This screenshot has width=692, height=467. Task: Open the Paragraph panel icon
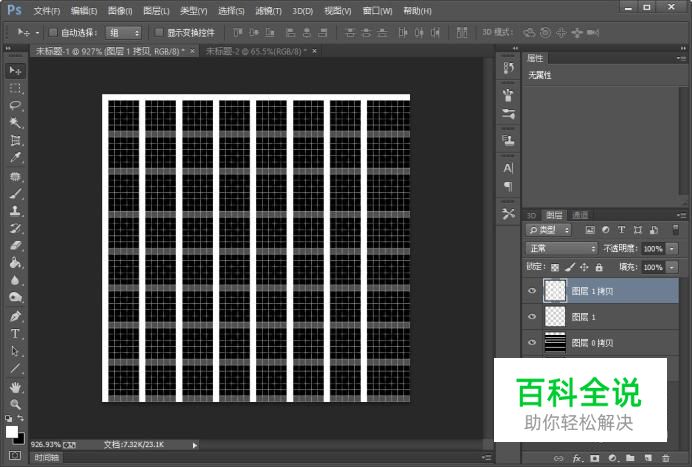[508, 186]
